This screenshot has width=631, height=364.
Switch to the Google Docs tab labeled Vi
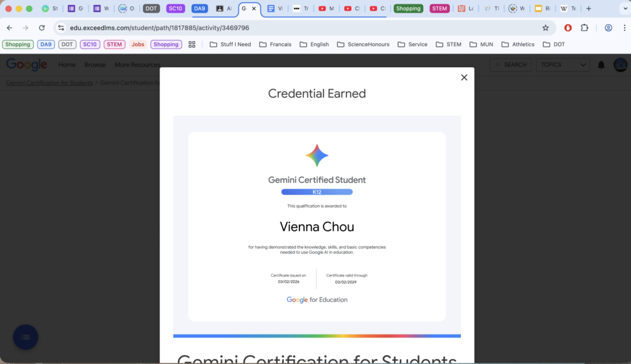click(275, 9)
